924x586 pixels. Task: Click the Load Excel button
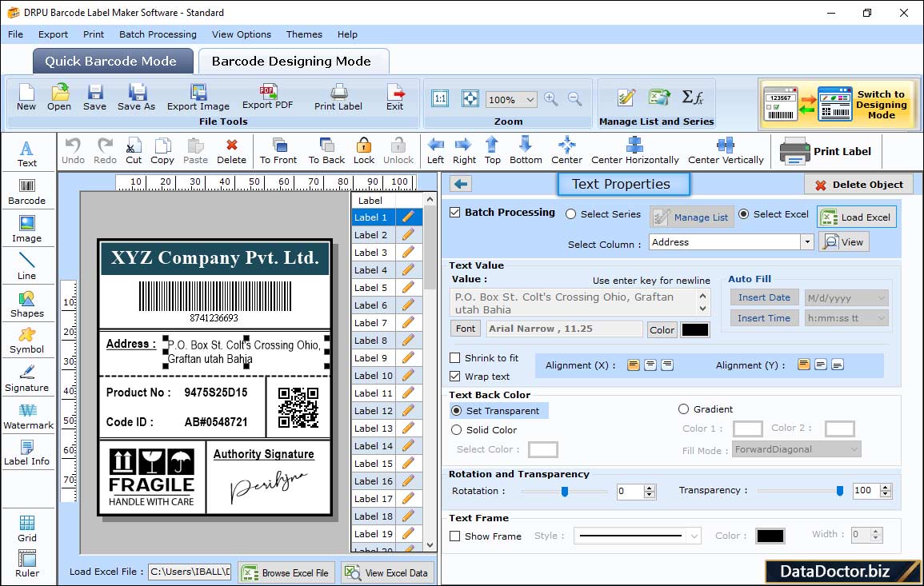click(857, 217)
